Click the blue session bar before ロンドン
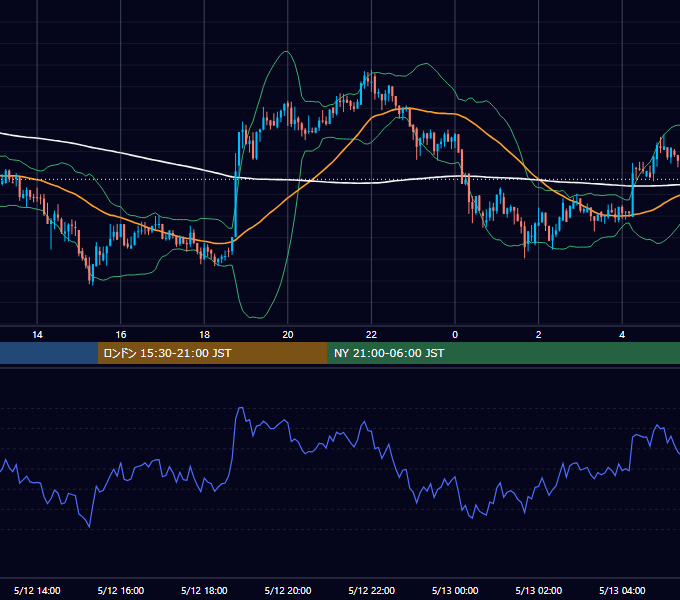The height and width of the screenshot is (600, 680). 49,353
